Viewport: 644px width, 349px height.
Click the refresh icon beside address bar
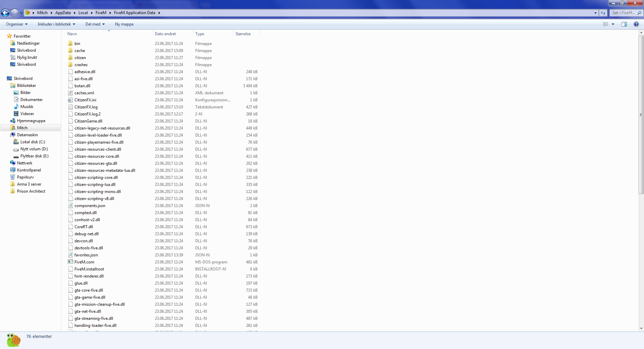pos(603,13)
